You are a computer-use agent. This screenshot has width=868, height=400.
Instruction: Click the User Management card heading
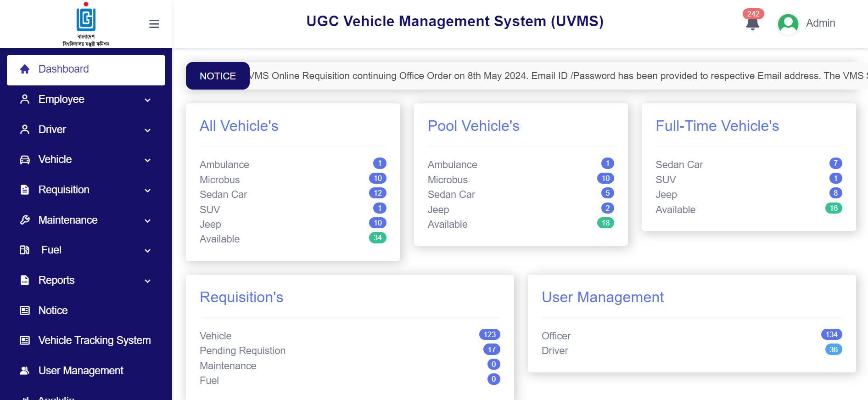pos(603,297)
